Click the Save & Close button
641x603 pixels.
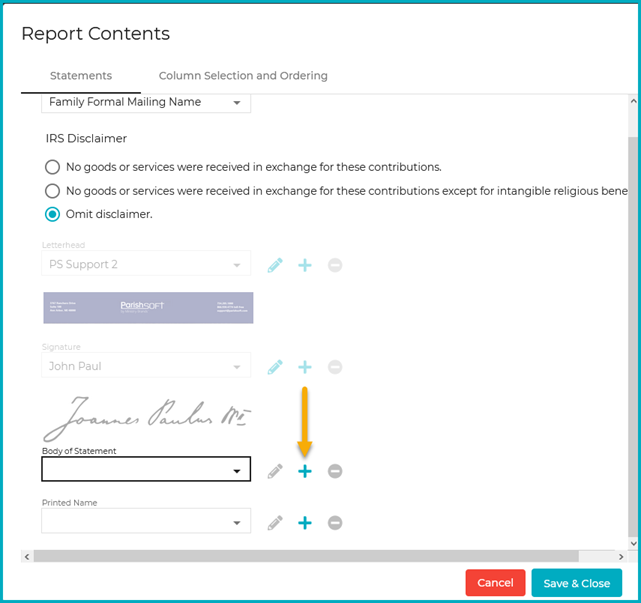coord(577,583)
